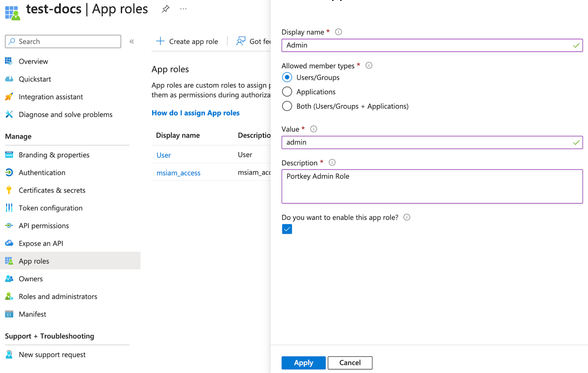588x373 pixels.
Task: Switch to Roles and administrators
Action: click(58, 296)
